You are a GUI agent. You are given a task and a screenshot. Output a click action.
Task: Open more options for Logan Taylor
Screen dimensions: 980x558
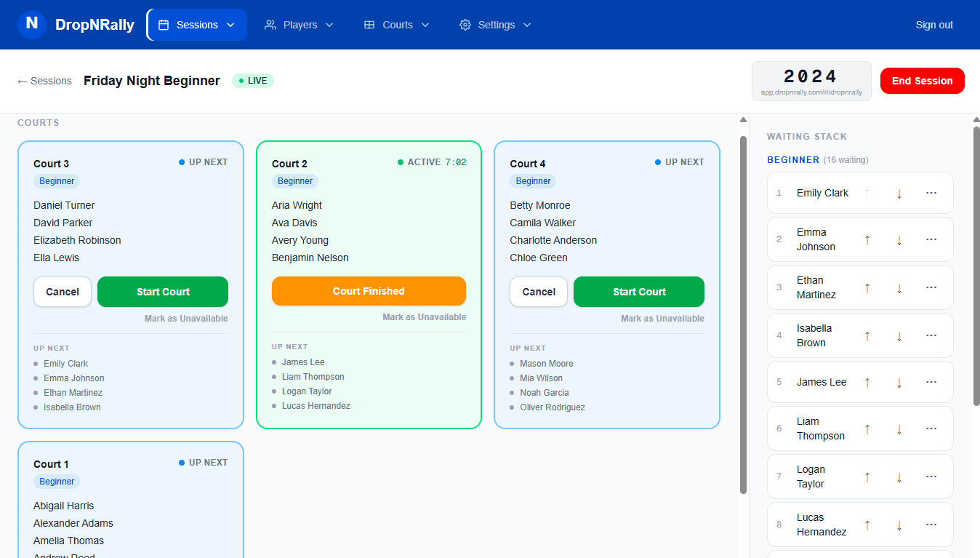point(931,477)
